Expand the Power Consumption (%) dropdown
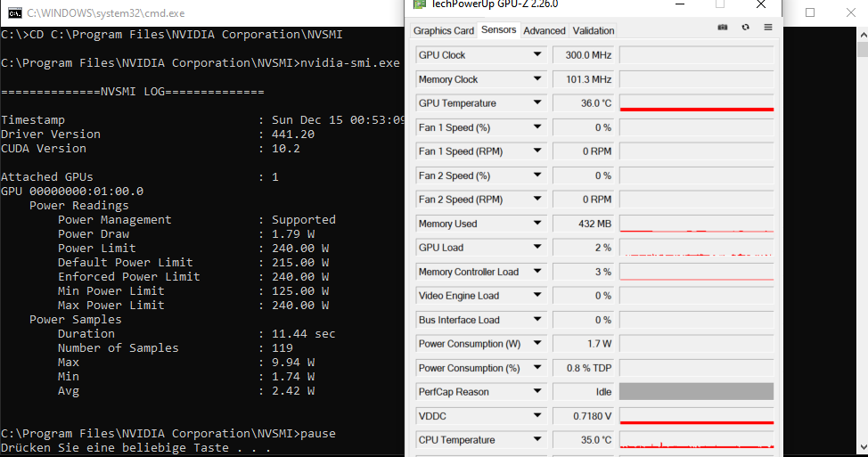The image size is (868, 457). (x=537, y=368)
